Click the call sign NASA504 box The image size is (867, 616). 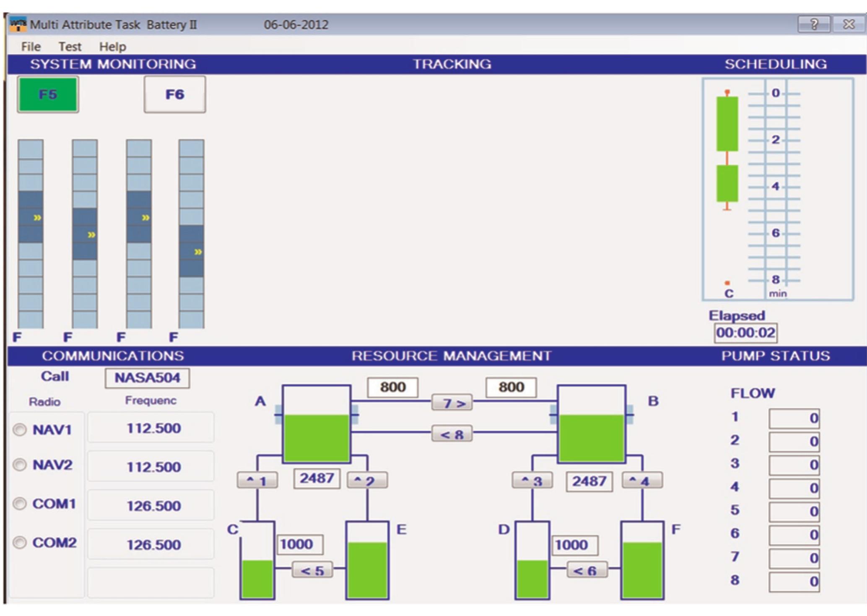pos(147,378)
